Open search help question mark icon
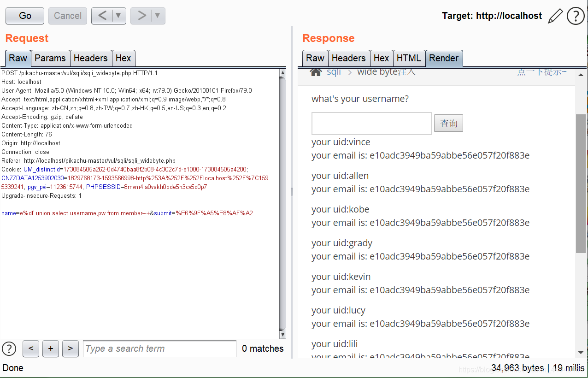Image resolution: width=588 pixels, height=378 pixels. click(x=9, y=348)
